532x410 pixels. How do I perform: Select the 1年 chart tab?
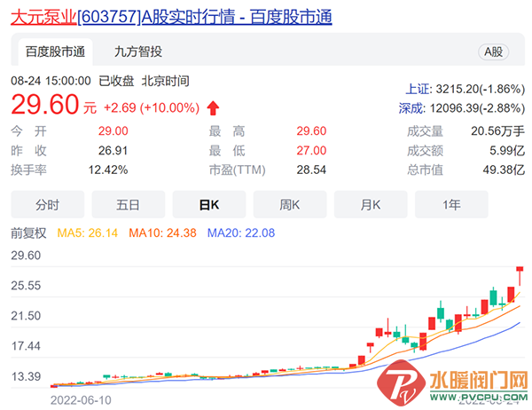(451, 204)
